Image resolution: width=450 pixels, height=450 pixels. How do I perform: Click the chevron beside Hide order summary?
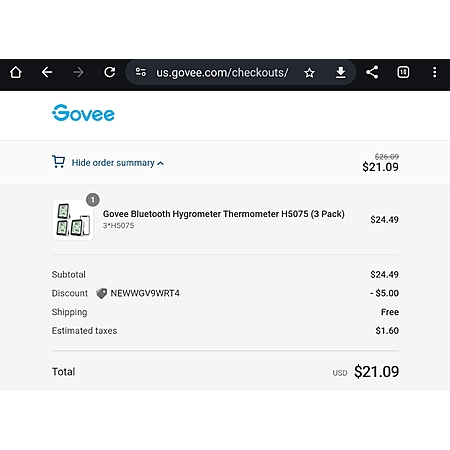160,163
